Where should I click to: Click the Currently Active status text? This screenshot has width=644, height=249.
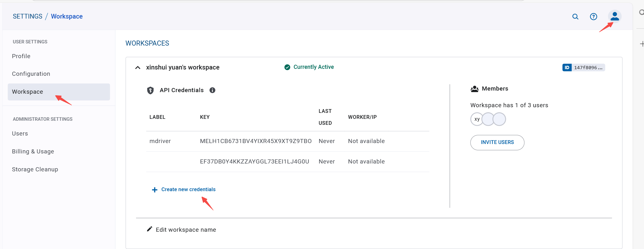[x=314, y=67]
